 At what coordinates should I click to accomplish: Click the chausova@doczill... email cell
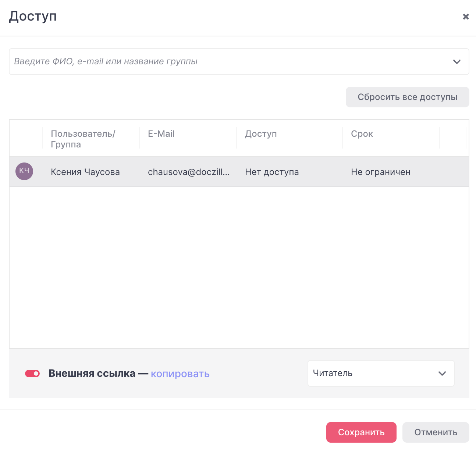click(188, 172)
